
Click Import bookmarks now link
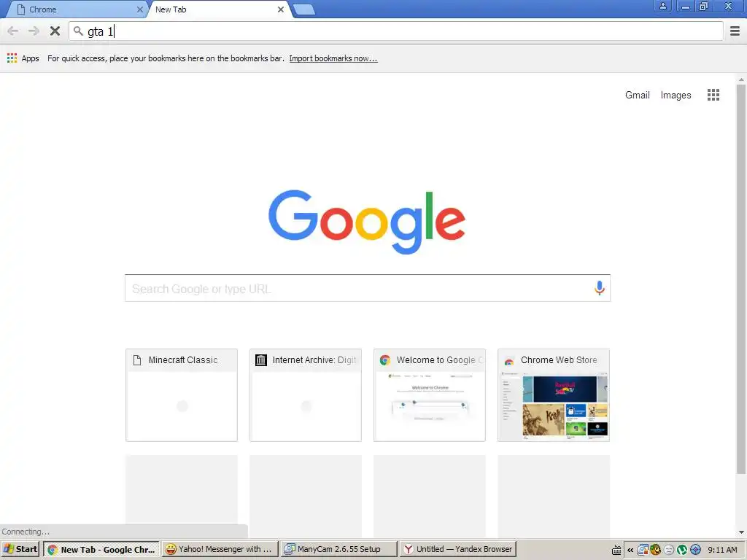[x=333, y=58]
